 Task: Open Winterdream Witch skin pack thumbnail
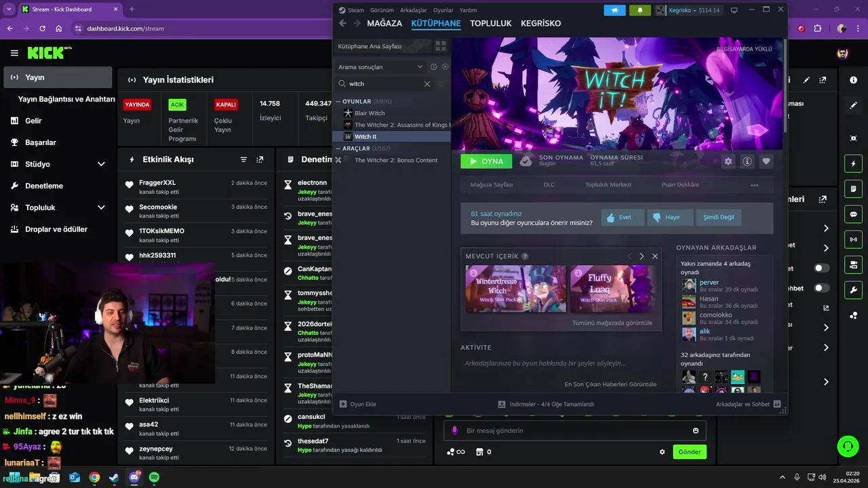pos(515,289)
